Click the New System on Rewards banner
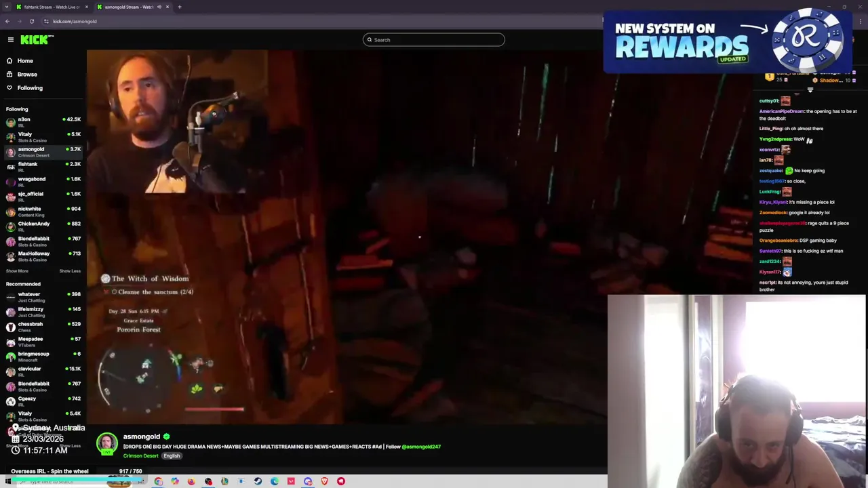This screenshot has height=488, width=868. (x=727, y=41)
